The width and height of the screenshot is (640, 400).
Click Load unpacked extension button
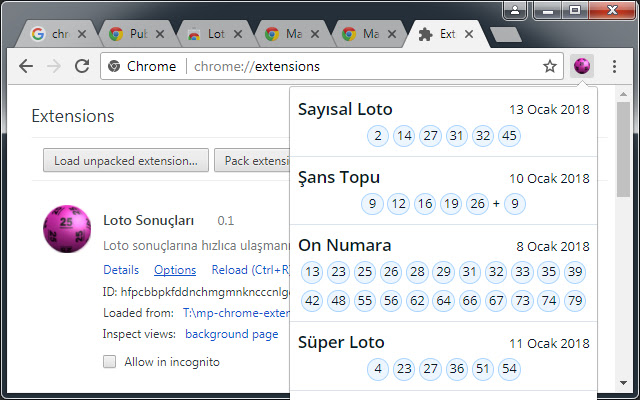[x=126, y=160]
